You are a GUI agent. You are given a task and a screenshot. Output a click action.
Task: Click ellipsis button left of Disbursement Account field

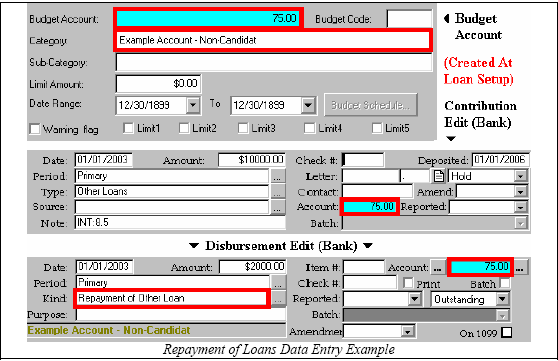coord(438,267)
